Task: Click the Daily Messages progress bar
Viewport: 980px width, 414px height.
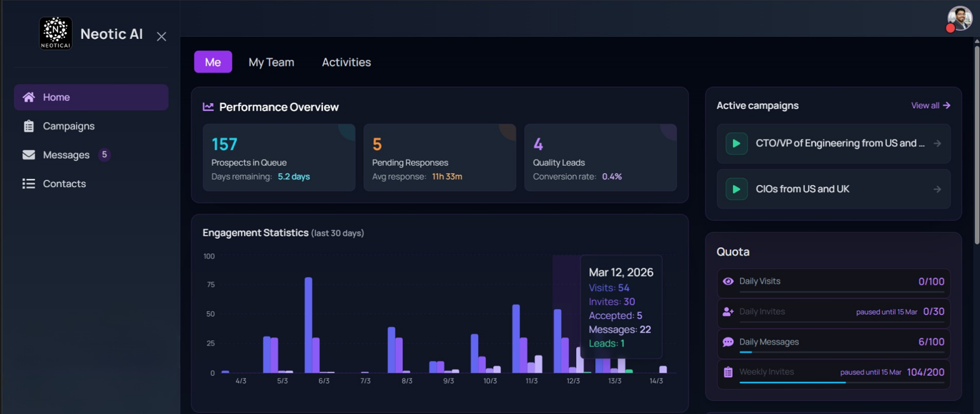Action: click(x=841, y=352)
